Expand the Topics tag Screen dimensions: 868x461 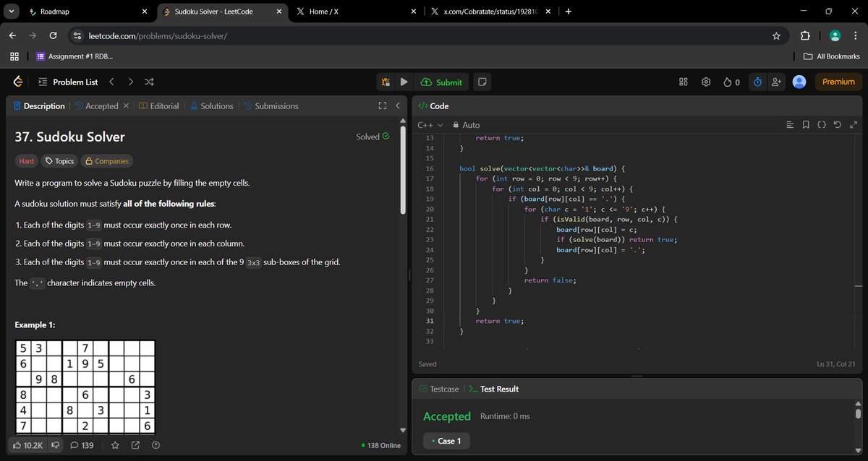click(x=59, y=161)
